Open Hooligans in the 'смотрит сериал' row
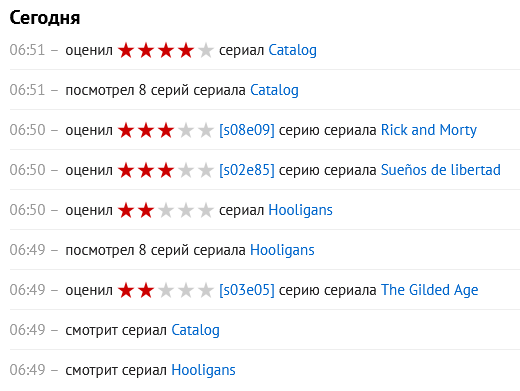Screen dimensions: 520x391 (x=203, y=370)
